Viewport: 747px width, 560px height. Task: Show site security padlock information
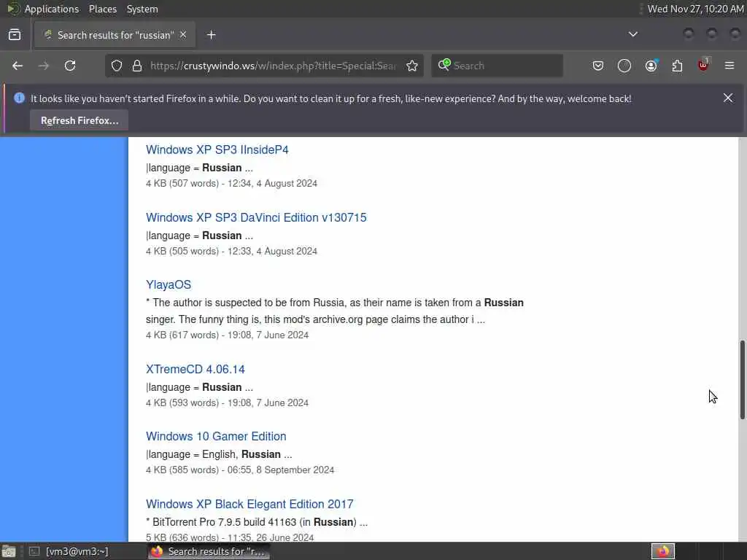tap(137, 66)
